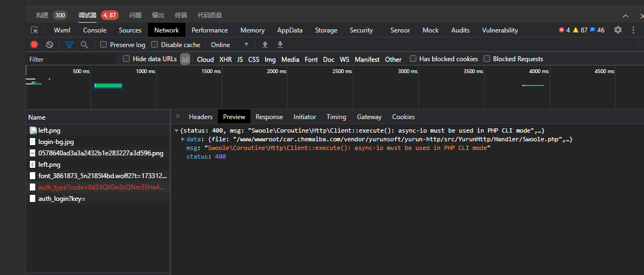Image resolution: width=644 pixels, height=275 pixels.
Task: Switch to 代码质量 panel tab
Action: [210, 16]
